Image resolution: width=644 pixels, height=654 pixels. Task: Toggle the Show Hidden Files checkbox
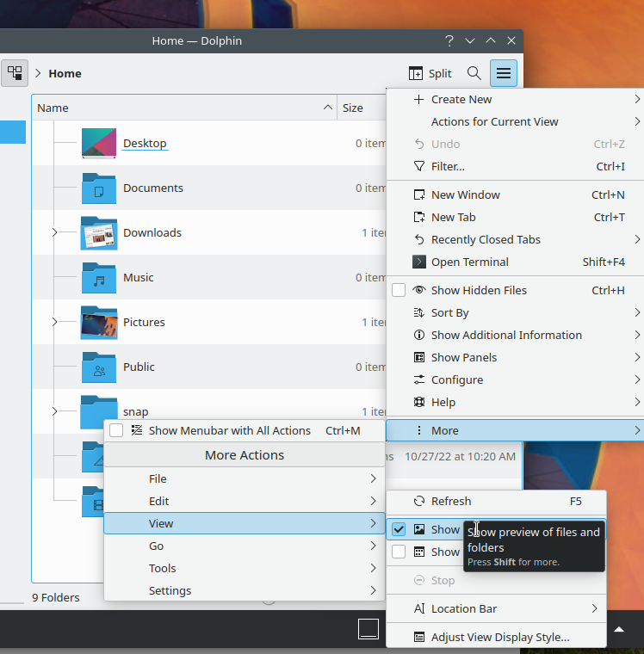(x=399, y=291)
